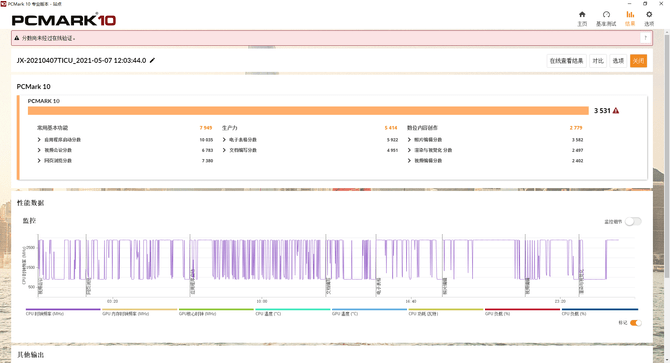This screenshot has width=670, height=363.
Task: Open the Benchmarks (基准测试) gauge icon
Action: point(606,15)
